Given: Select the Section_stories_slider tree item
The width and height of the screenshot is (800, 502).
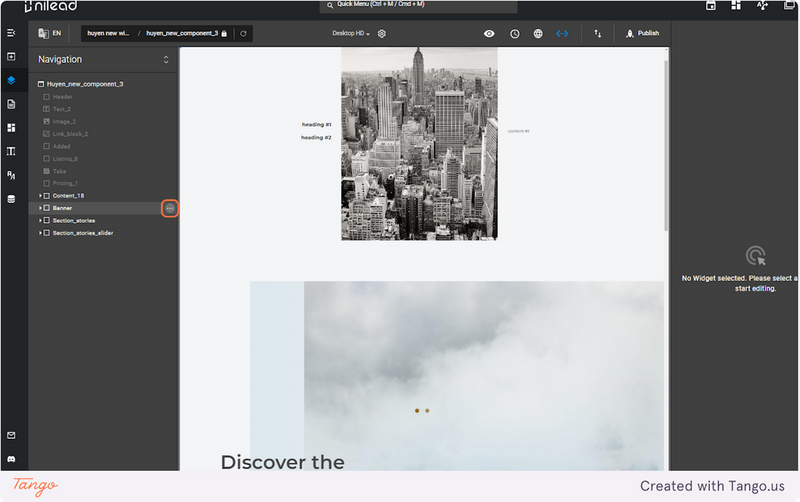Looking at the screenshot, I should point(83,233).
